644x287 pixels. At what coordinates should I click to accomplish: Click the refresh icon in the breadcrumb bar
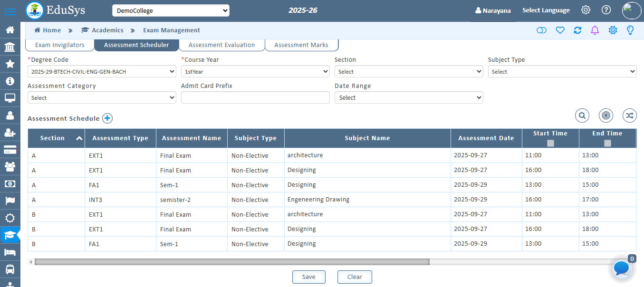(x=577, y=30)
